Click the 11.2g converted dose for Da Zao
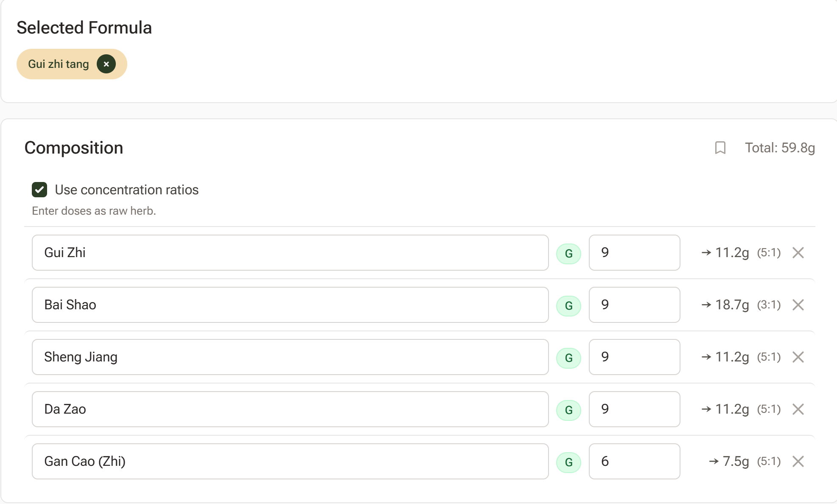This screenshot has width=837, height=504. tap(732, 409)
